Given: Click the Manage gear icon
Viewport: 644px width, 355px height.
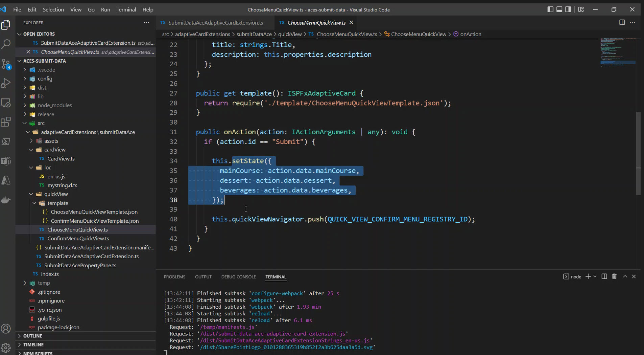Looking at the screenshot, I should [6, 348].
